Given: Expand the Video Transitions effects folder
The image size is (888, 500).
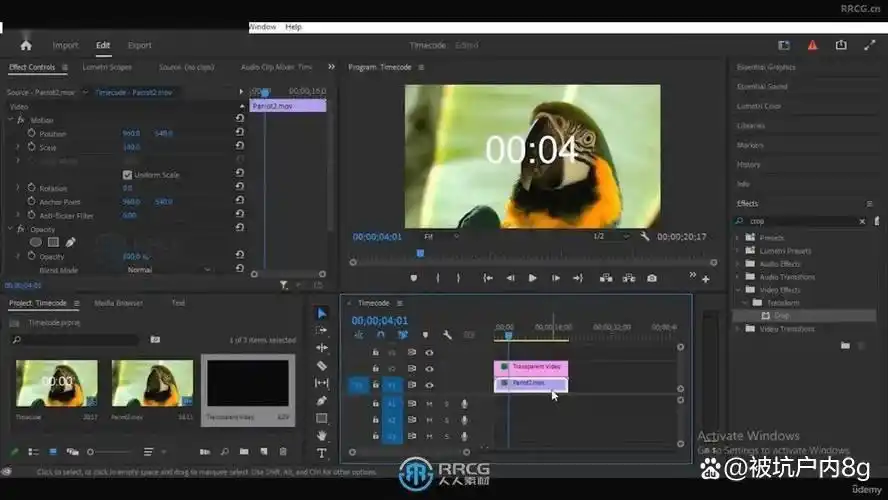Looking at the screenshot, I should pyautogui.click(x=739, y=328).
